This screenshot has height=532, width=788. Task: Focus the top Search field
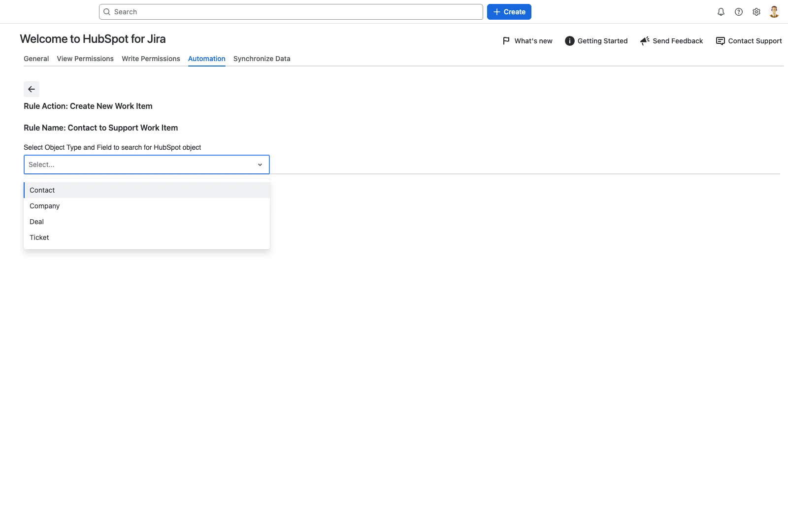click(291, 12)
